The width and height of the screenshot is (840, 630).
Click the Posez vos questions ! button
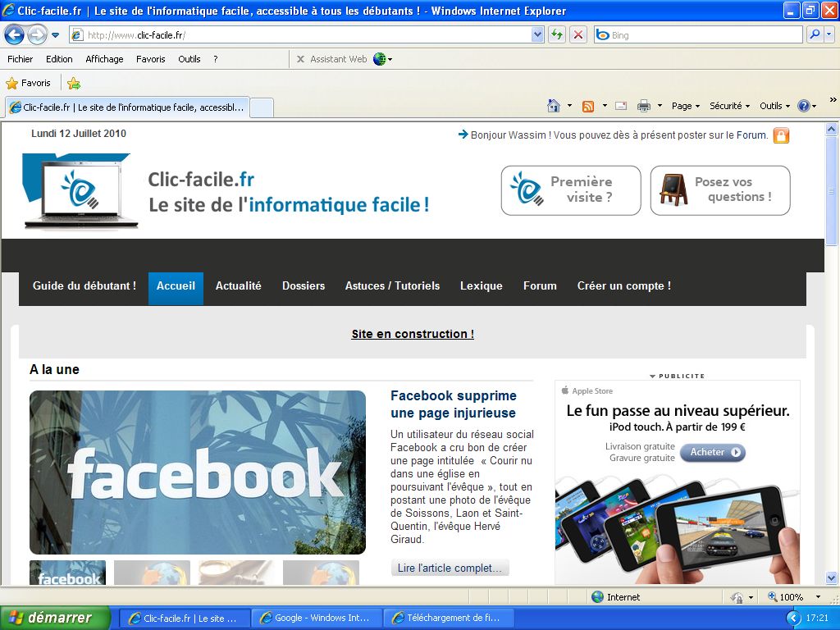tap(720, 190)
